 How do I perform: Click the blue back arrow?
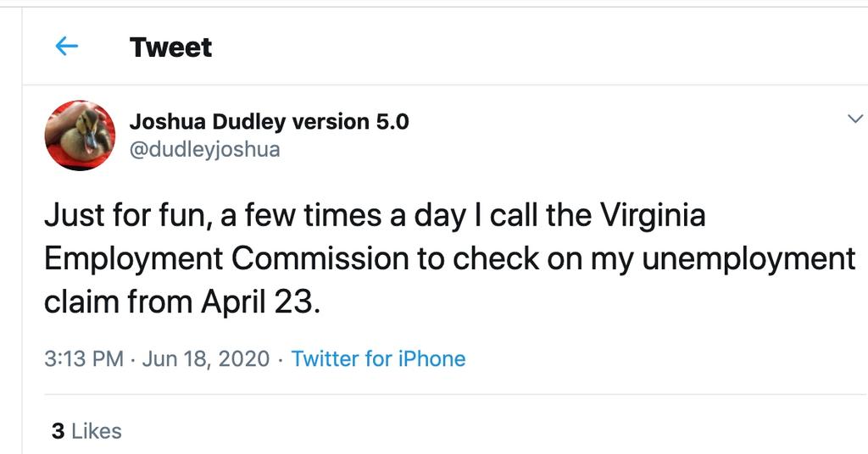tap(66, 47)
